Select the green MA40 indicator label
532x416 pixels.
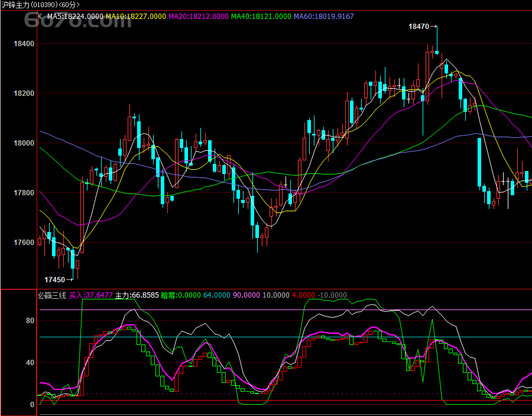(261, 17)
